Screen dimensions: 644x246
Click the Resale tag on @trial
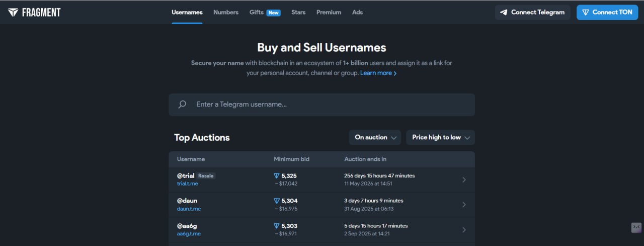click(x=206, y=176)
